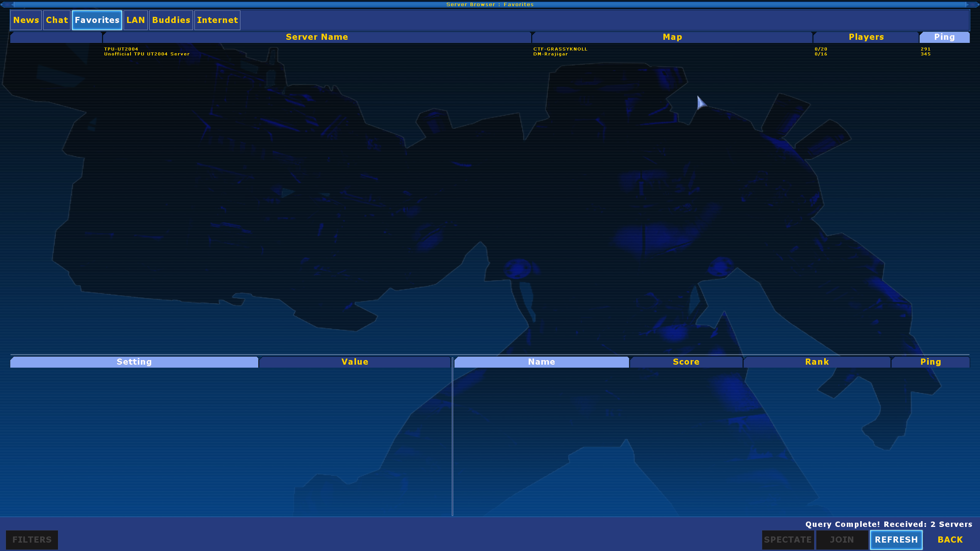Screen dimensions: 980x551
Task: Select the TPU-UT2004 server row
Action: pyautogui.click(x=490, y=49)
